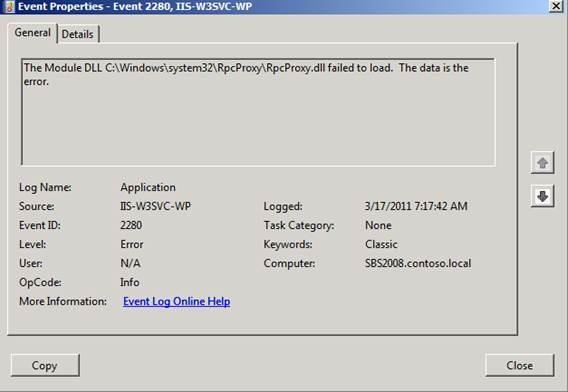Click the Level value Error
Viewport: 568px width, 392px height.
132,244
